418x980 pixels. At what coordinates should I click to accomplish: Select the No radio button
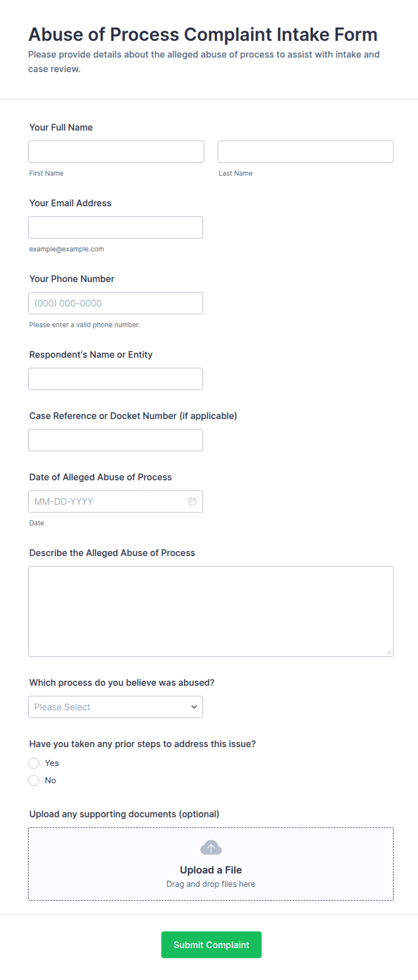(34, 780)
